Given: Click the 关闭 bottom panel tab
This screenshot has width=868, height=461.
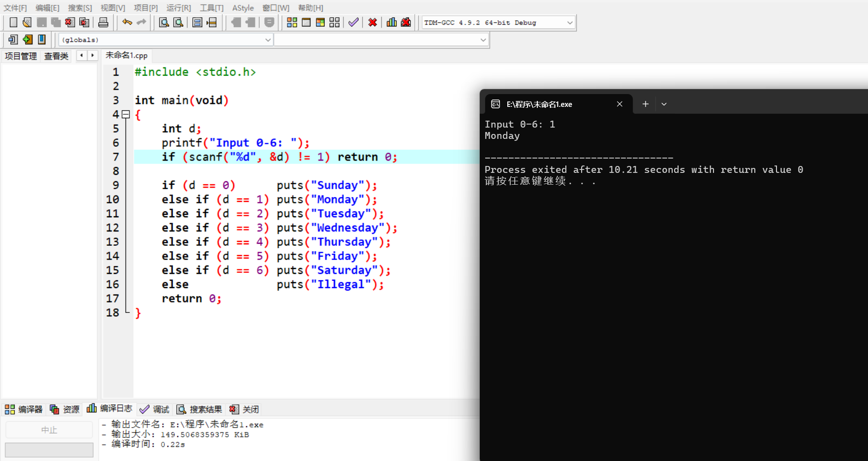Looking at the screenshot, I should click(x=244, y=409).
